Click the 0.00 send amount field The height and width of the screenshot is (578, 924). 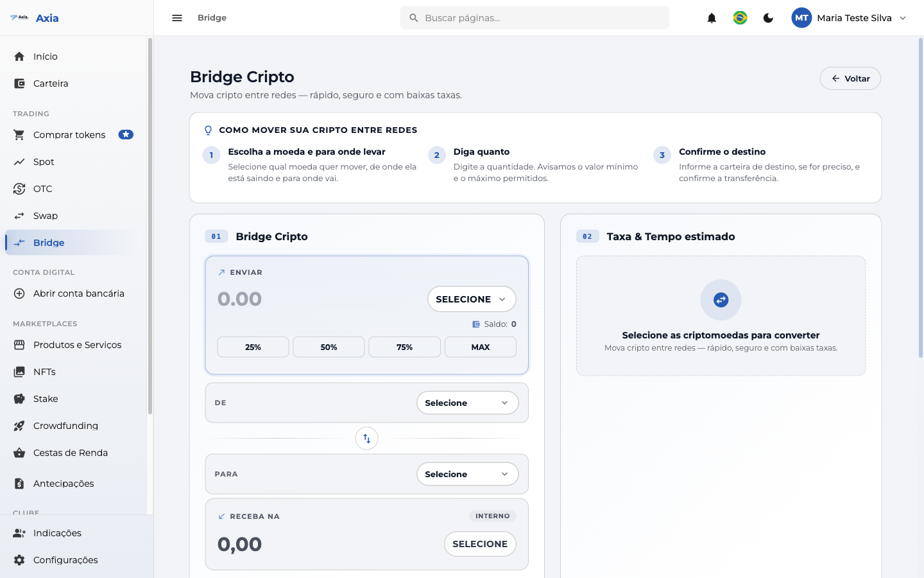tap(240, 299)
